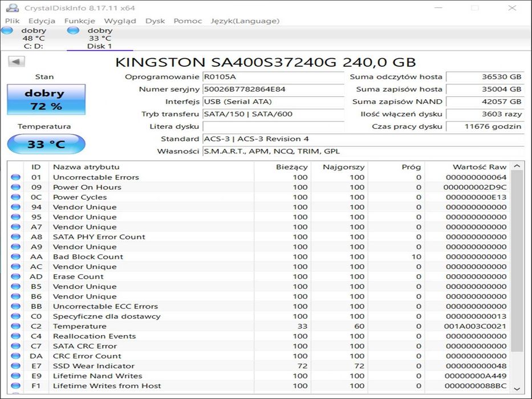Click the blue status orb for C: D: disk

pyautogui.click(x=7, y=31)
